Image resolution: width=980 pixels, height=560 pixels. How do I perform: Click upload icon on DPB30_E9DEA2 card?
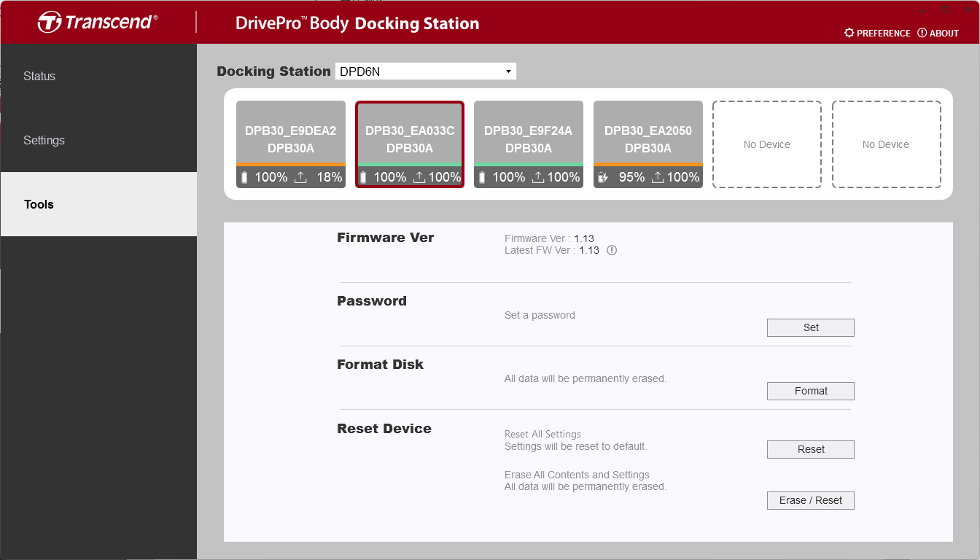300,177
